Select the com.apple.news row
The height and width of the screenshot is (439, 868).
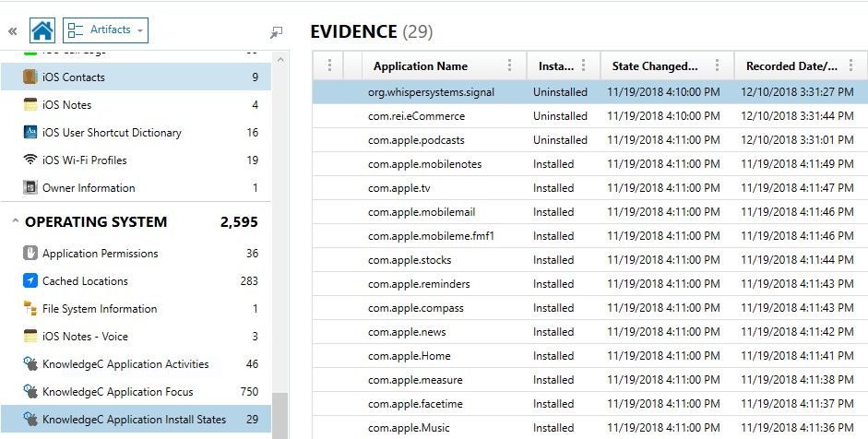(x=590, y=332)
